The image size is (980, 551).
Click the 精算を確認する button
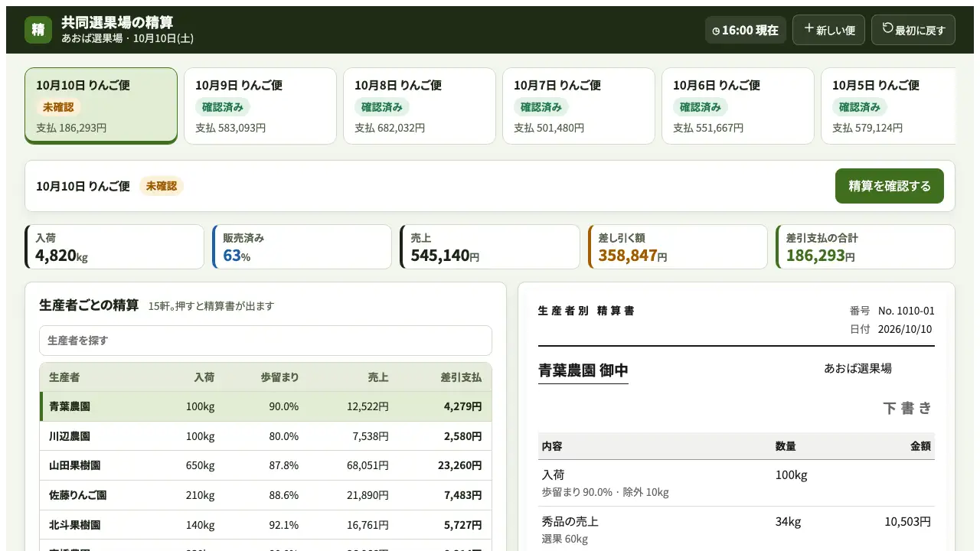890,186
